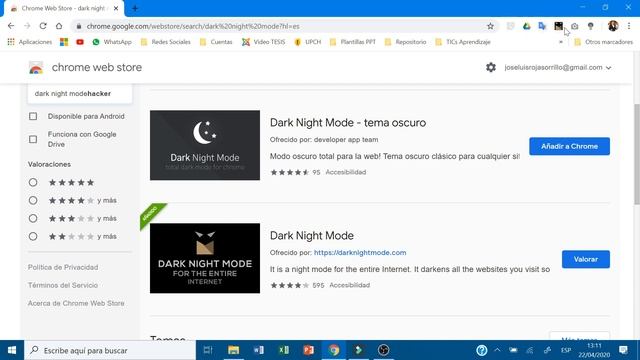Open the Windows Start menu
The height and width of the screenshot is (360, 640).
tap(12, 350)
